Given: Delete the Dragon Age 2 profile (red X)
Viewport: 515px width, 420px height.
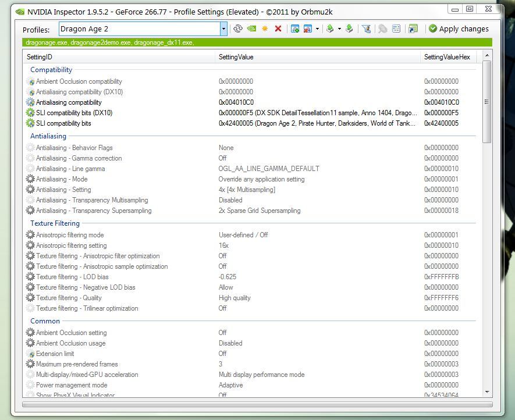Looking at the screenshot, I should pos(278,29).
